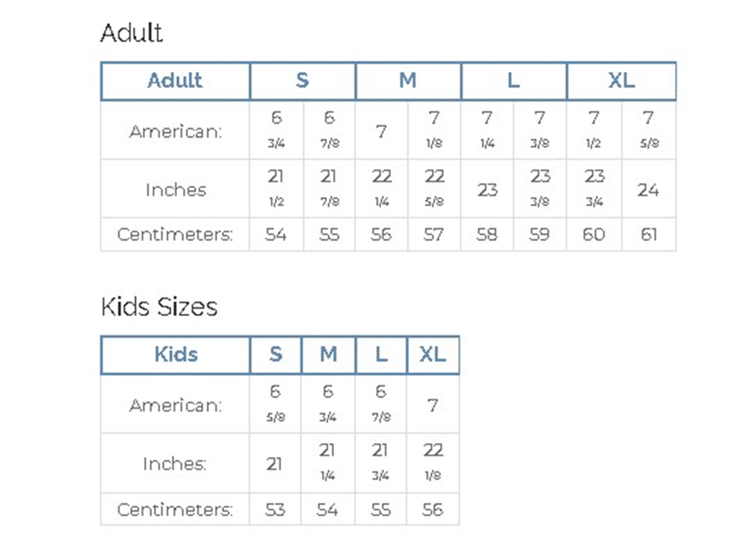The image size is (756, 552).
Task: Click the 23 3/4 inches cell
Action: [x=594, y=188]
